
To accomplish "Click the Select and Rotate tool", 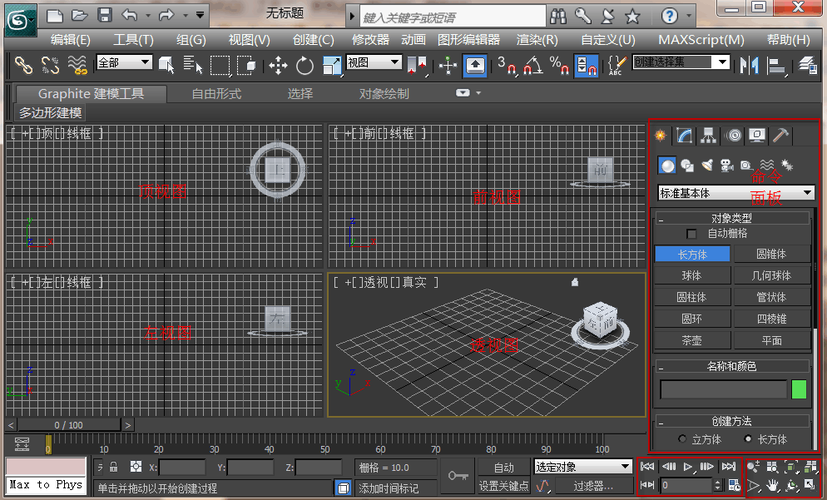I will (305, 65).
